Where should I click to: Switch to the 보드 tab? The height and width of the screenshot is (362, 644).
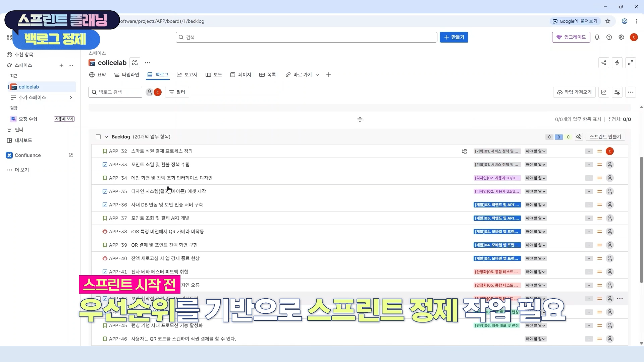(x=214, y=75)
